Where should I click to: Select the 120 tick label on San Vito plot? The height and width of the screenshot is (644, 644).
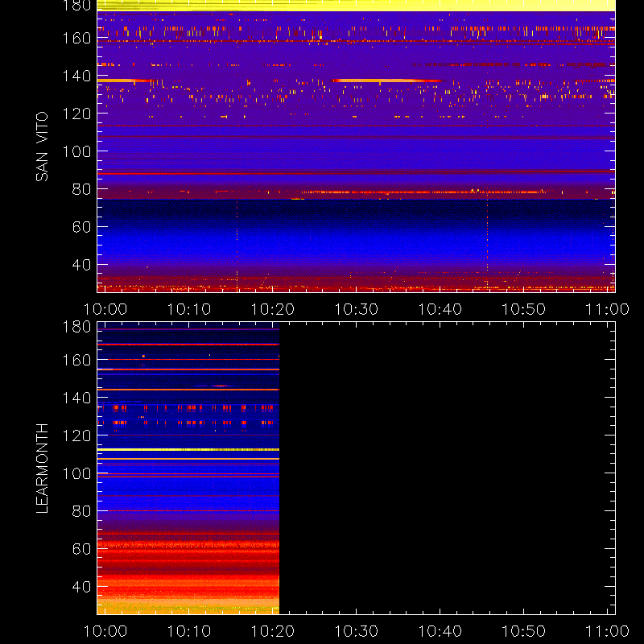(x=76, y=114)
